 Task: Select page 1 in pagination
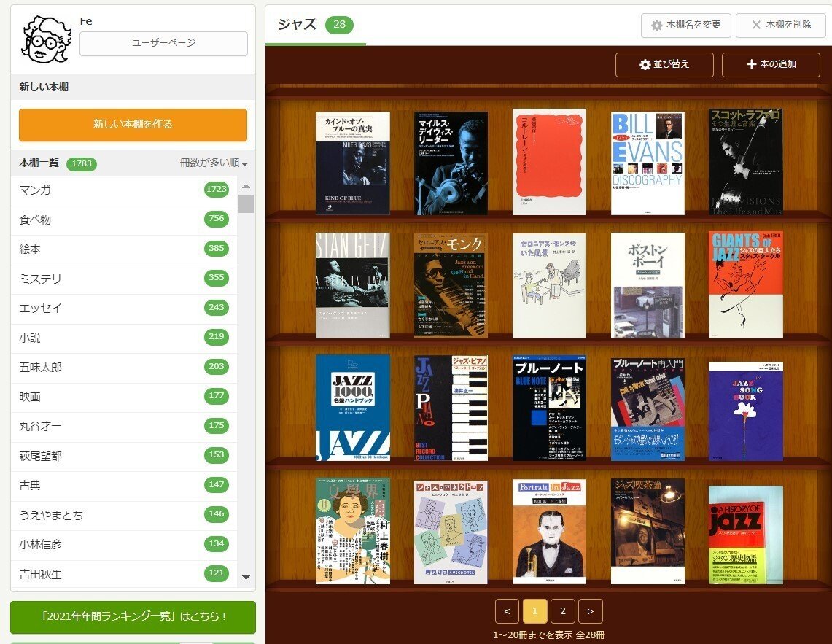535,611
